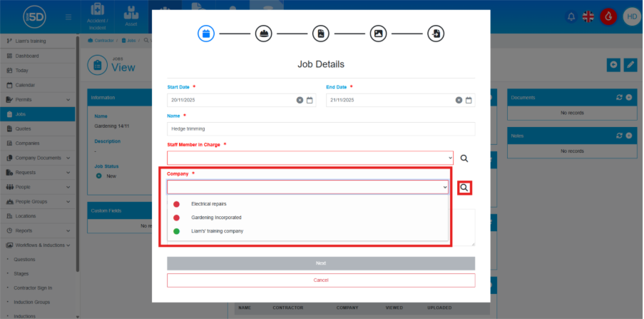
Task: Open the Start Date calendar picker
Action: [x=310, y=100]
